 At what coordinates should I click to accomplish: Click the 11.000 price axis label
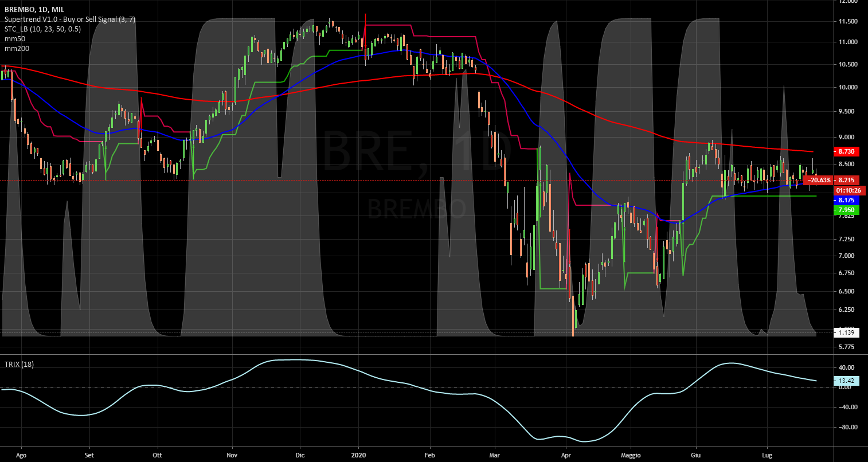(847, 42)
